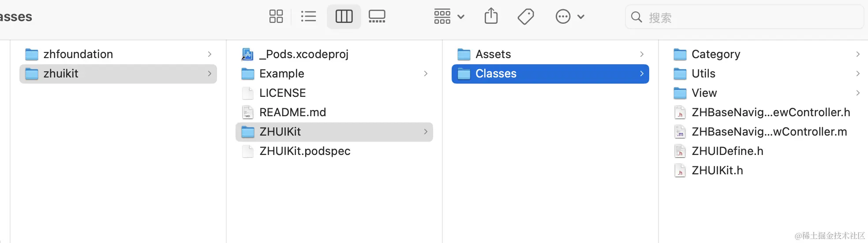Click the Share toolbar icon
The width and height of the screenshot is (868, 243).
point(491,17)
